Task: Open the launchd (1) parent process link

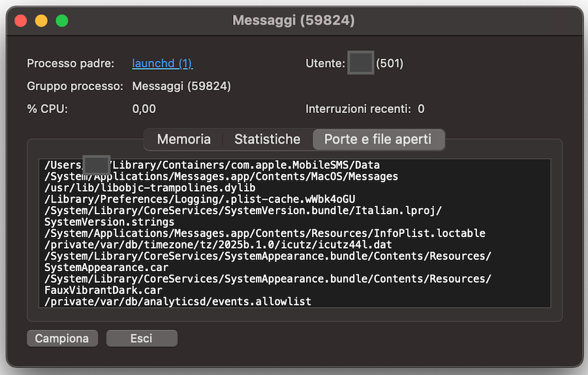Action: coord(162,63)
